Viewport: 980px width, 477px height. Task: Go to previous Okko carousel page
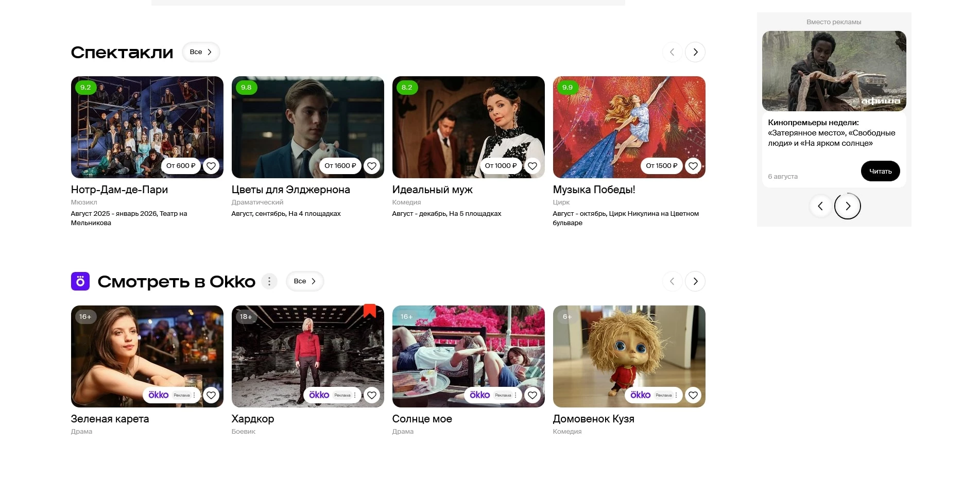click(672, 281)
